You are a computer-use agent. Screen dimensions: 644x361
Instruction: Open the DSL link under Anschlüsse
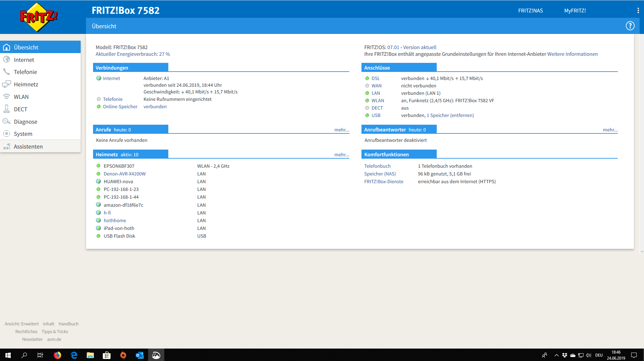[x=376, y=78]
